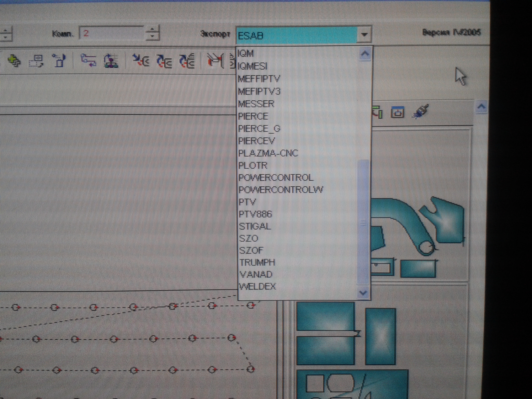Click the Комп. number input field
This screenshot has width=532, height=399.
coord(112,33)
